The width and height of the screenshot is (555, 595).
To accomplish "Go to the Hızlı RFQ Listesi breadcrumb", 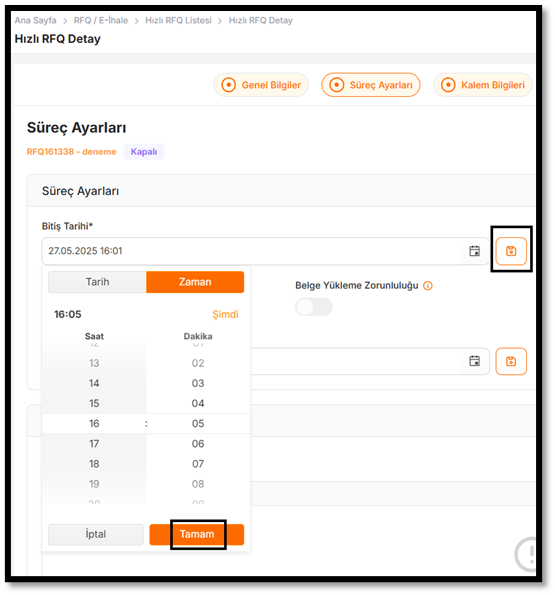I will [x=178, y=20].
